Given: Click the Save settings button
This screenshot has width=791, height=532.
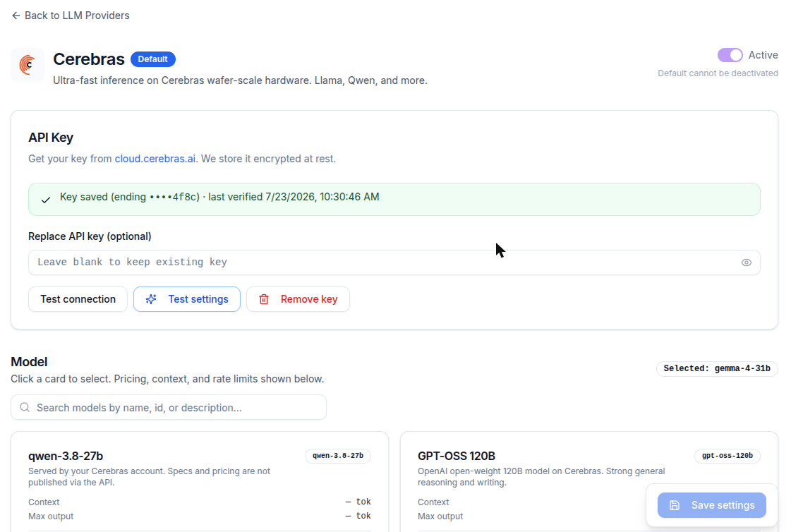Looking at the screenshot, I should [712, 505].
